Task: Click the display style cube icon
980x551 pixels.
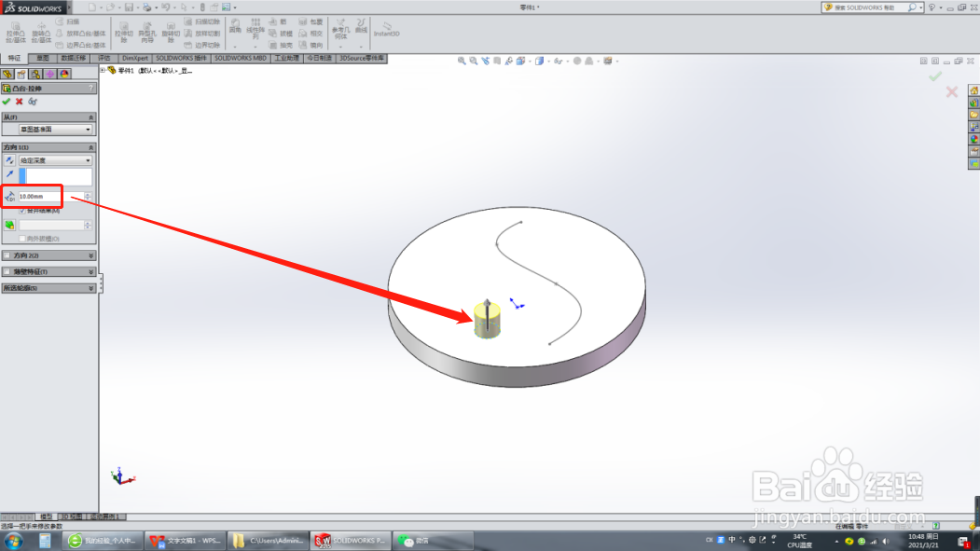Action: [x=539, y=62]
